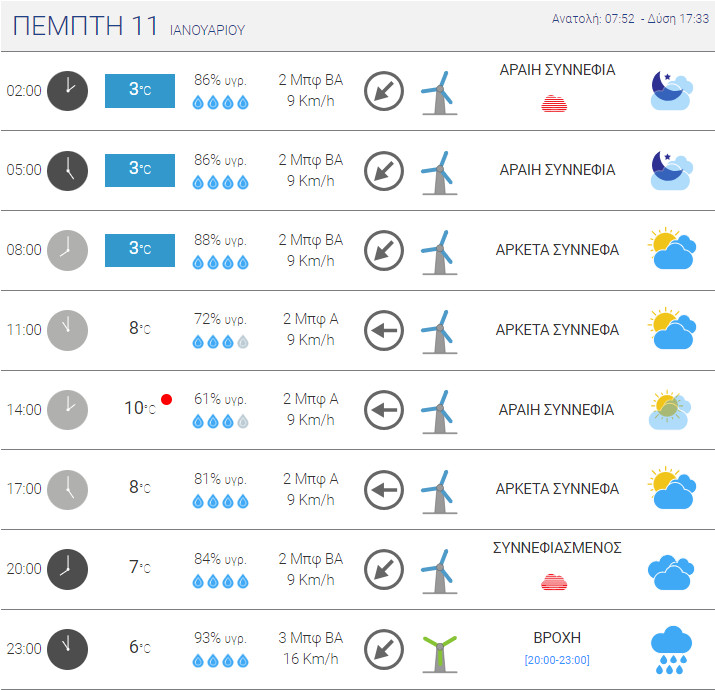This screenshot has height=690, width=715.
Task: Click the 17:00 time label
Action: pos(24,489)
